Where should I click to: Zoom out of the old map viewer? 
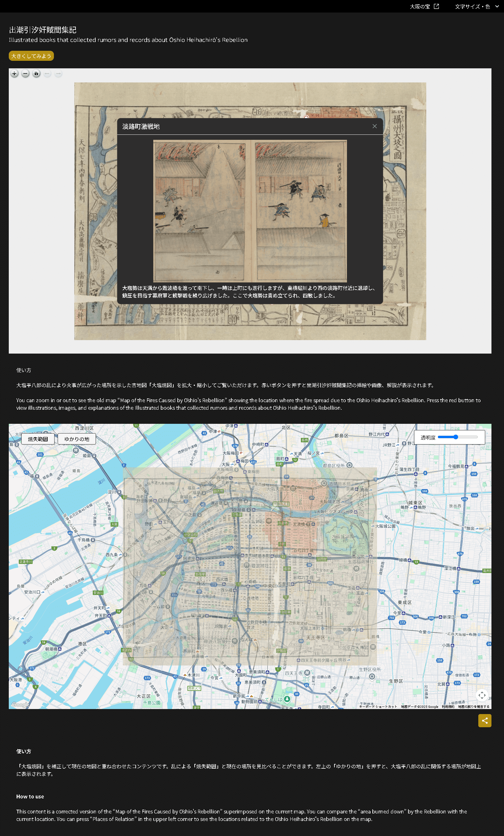(x=25, y=74)
